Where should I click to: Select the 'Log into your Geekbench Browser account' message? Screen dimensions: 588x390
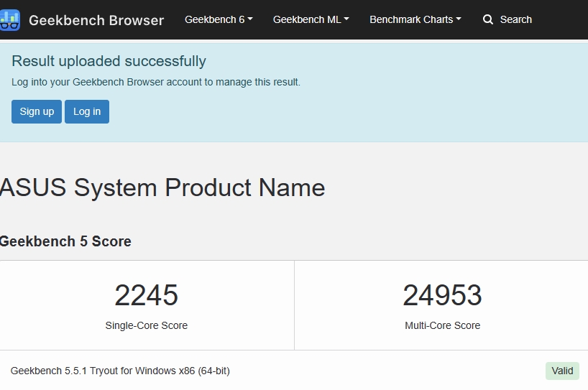tap(156, 82)
